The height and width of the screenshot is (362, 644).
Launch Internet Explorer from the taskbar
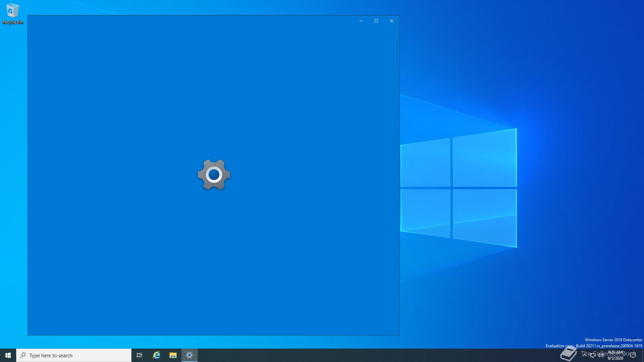[x=157, y=355]
